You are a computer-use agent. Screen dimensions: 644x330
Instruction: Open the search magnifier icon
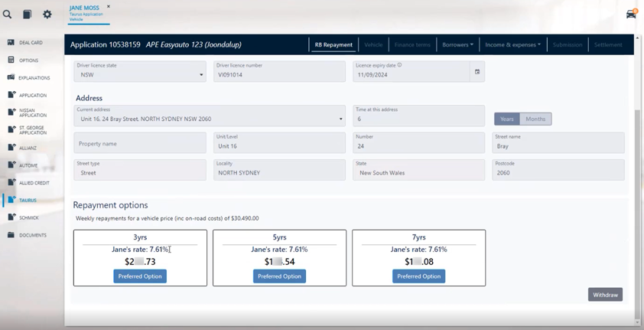coord(7,15)
